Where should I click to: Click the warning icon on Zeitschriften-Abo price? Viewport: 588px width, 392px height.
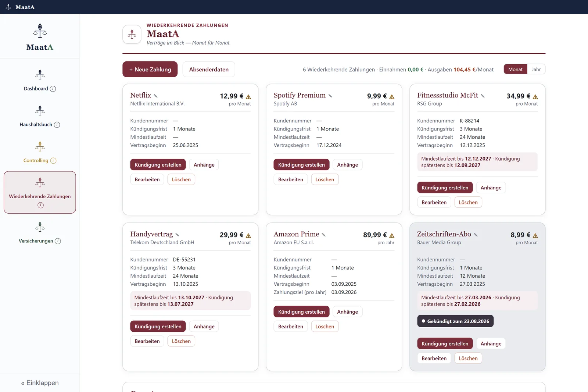pyautogui.click(x=535, y=236)
